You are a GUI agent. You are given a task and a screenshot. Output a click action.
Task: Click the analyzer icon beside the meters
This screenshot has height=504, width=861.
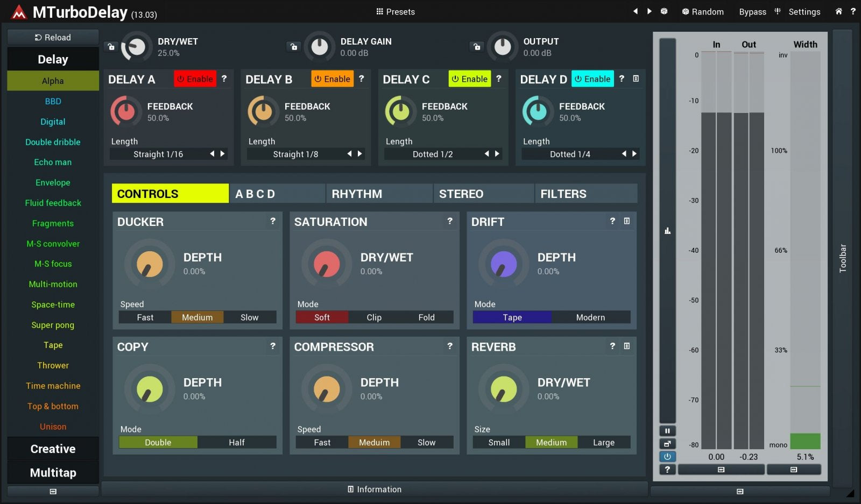point(667,230)
